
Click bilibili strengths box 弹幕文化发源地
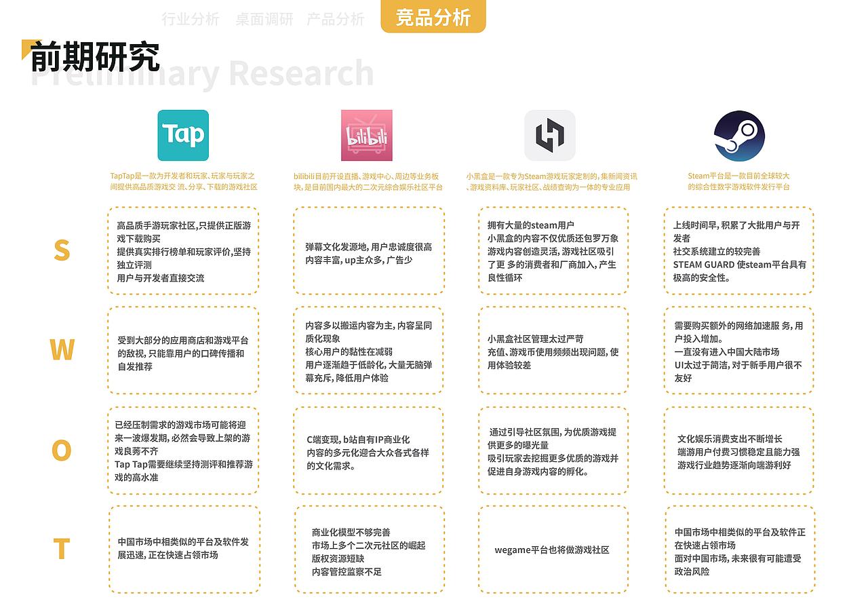[x=369, y=251]
